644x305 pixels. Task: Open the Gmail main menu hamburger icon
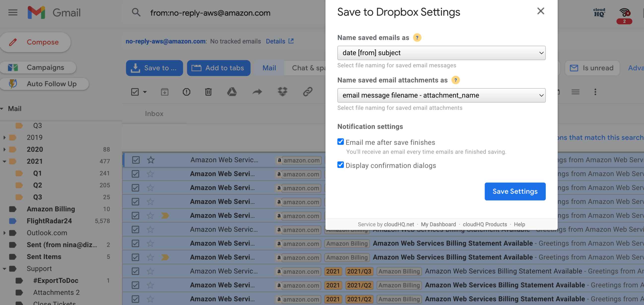(13, 12)
